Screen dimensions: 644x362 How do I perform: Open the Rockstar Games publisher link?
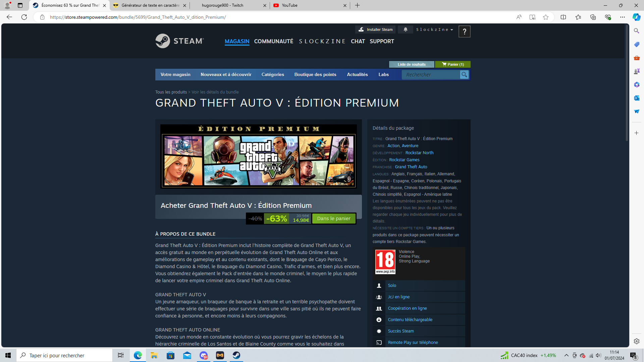tap(404, 160)
